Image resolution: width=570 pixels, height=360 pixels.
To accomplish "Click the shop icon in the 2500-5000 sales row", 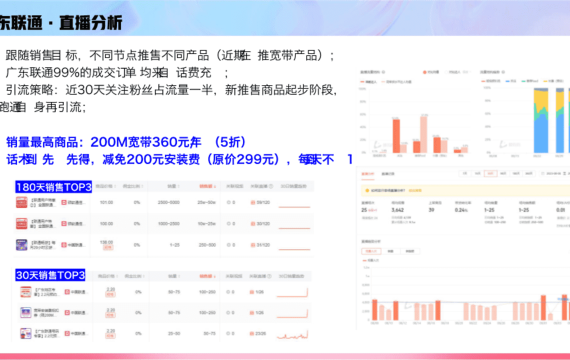I will point(64,202).
